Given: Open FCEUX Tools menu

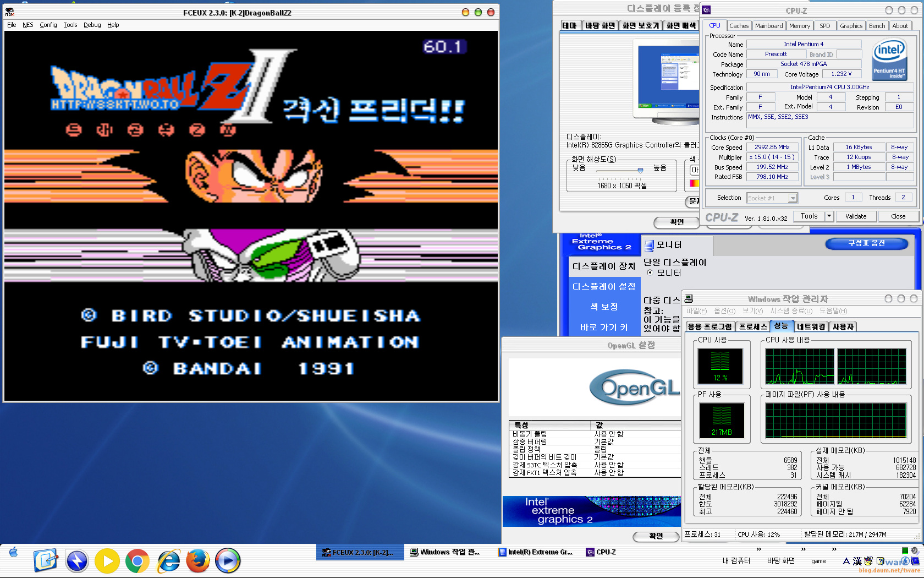Looking at the screenshot, I should 70,25.
